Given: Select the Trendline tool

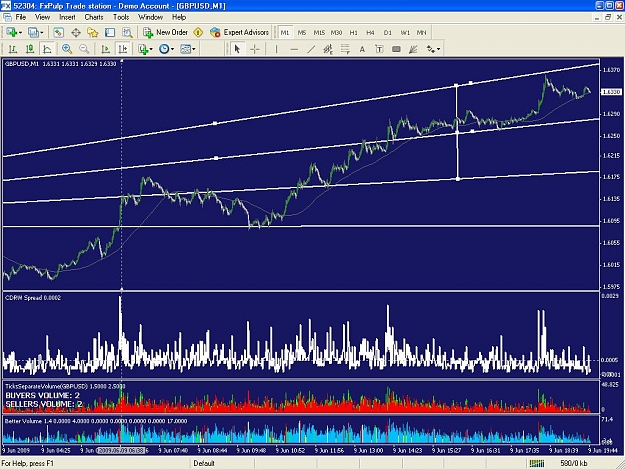Looking at the screenshot, I should pyautogui.click(x=311, y=49).
